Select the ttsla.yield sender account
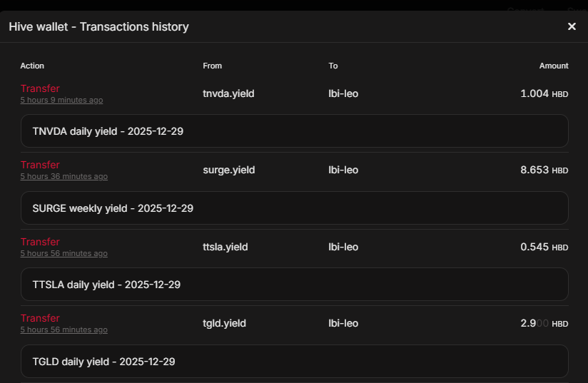The width and height of the screenshot is (588, 383). coord(225,247)
